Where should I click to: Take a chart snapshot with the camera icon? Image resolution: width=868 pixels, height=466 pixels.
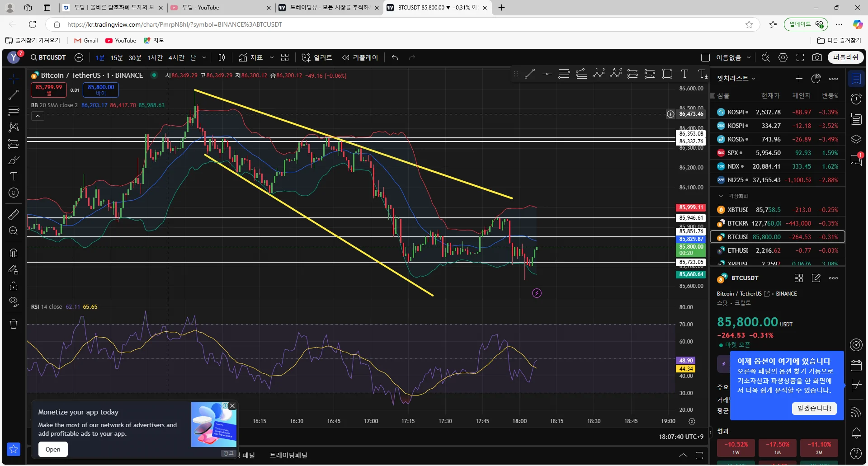point(817,57)
